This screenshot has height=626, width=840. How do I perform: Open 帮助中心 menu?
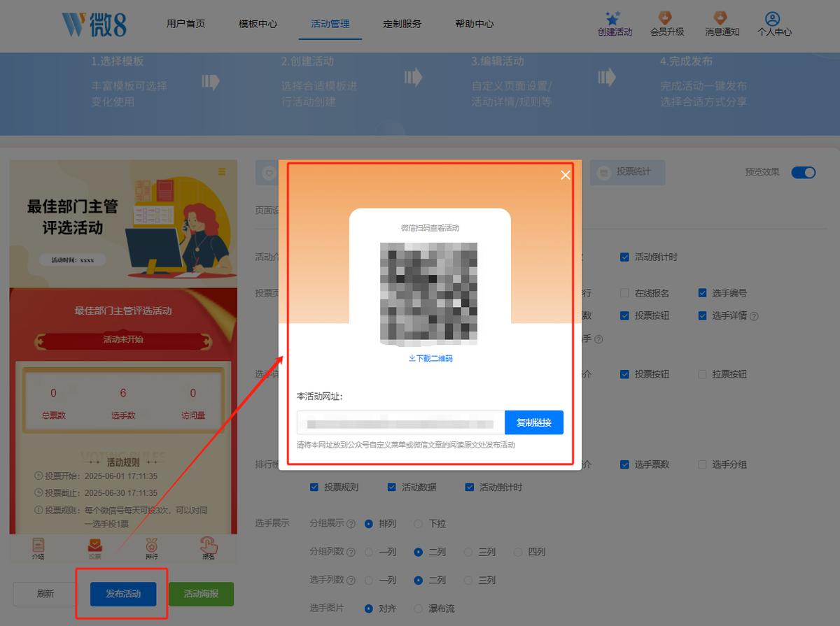coord(475,24)
